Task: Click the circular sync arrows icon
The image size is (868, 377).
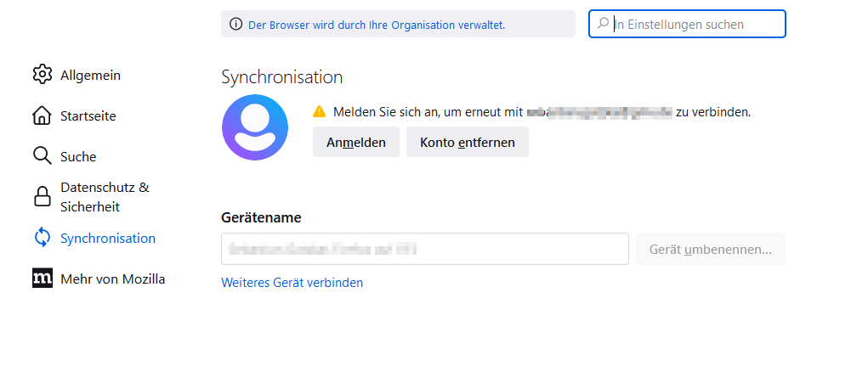Action: coord(43,238)
